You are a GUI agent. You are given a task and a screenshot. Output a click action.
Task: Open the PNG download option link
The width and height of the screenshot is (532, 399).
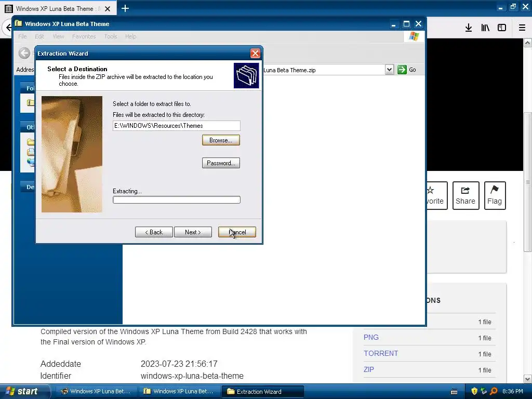pos(371,337)
